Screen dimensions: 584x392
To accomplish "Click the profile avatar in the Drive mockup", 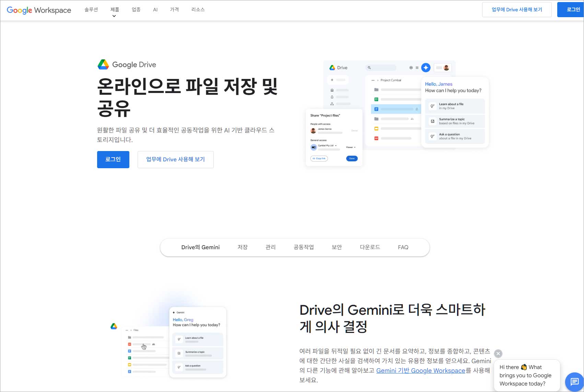I will pyautogui.click(x=447, y=68).
